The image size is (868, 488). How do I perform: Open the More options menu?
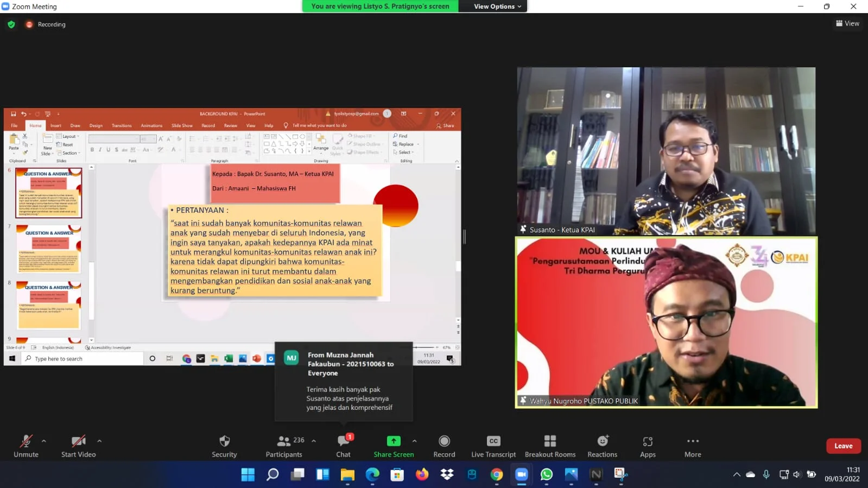693,446
